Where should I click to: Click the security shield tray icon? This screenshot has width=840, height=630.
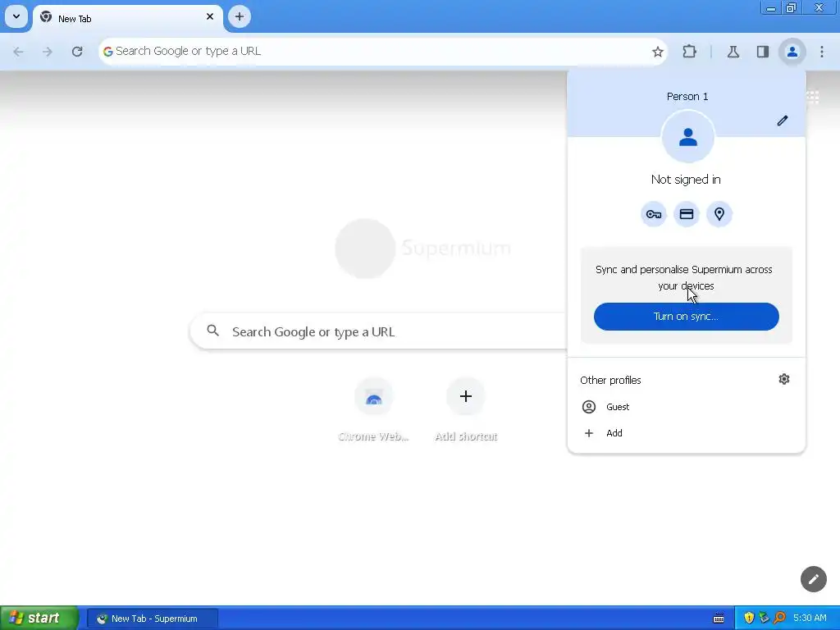(749, 619)
